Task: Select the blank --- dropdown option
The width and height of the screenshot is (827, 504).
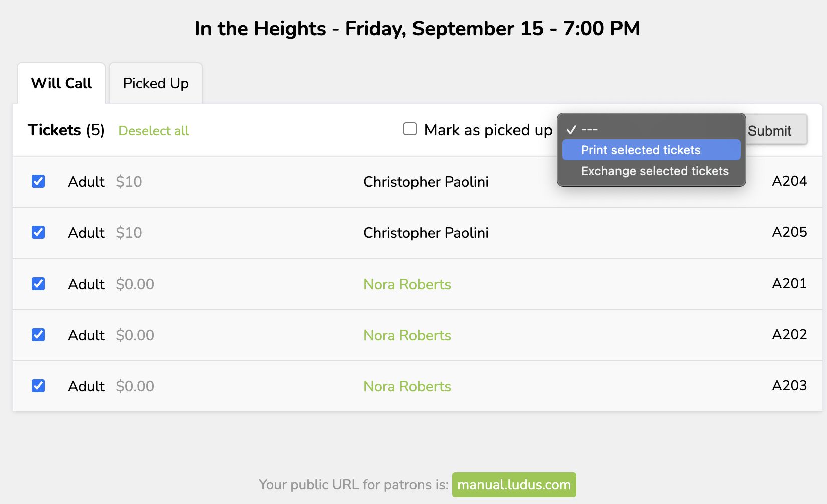Action: click(589, 130)
